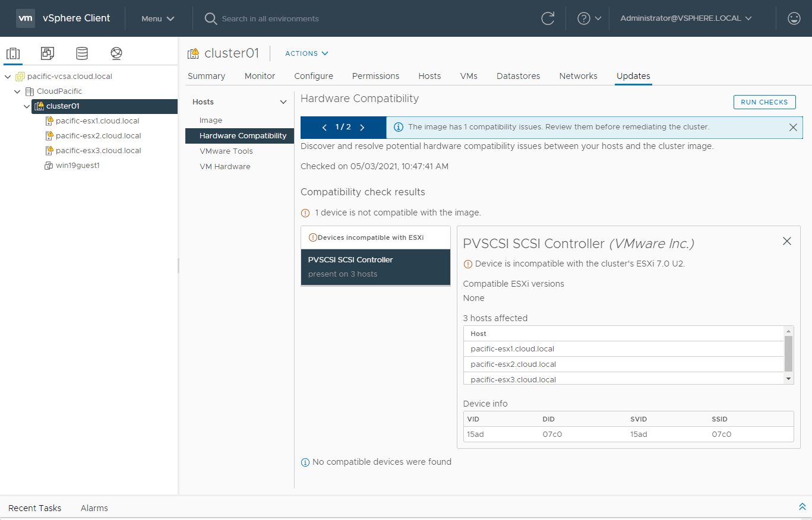Expand the bottom Recent Tasks panel

(x=802, y=507)
